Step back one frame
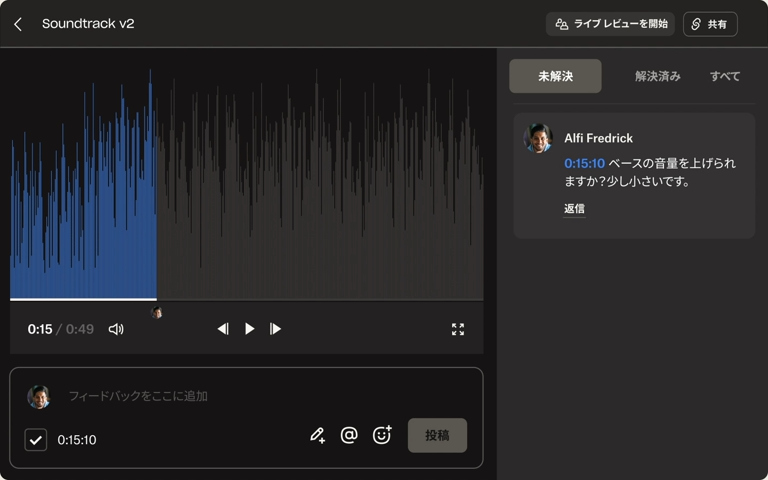 point(223,329)
